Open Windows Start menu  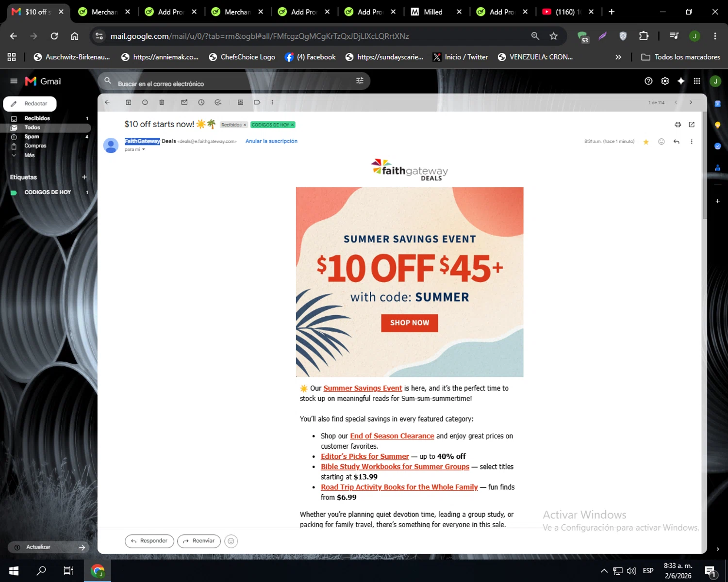coord(14,571)
